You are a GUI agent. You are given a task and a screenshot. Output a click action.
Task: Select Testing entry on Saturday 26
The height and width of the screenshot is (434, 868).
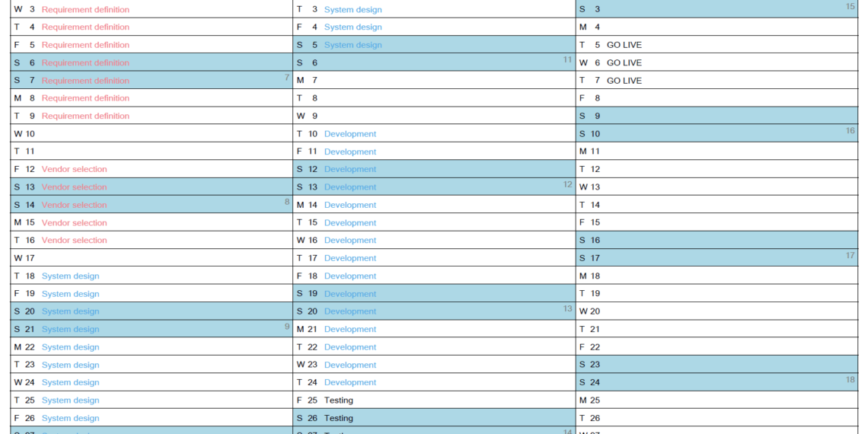(x=338, y=418)
